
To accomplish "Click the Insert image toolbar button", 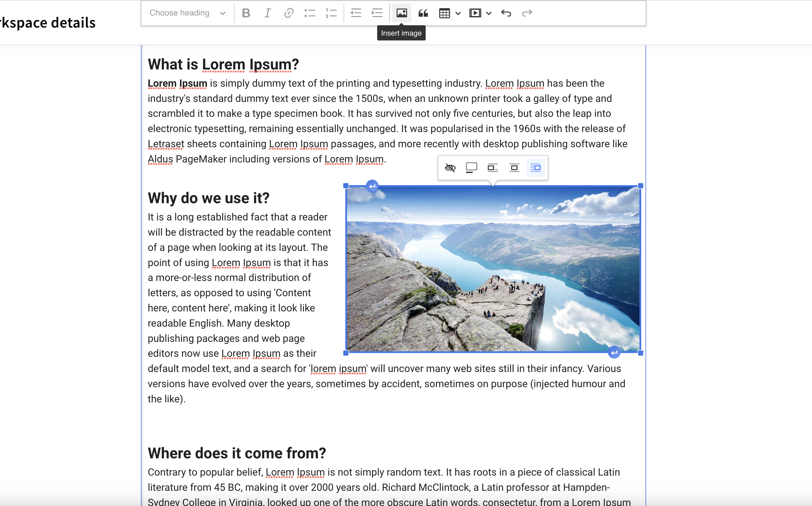I will pyautogui.click(x=402, y=13).
